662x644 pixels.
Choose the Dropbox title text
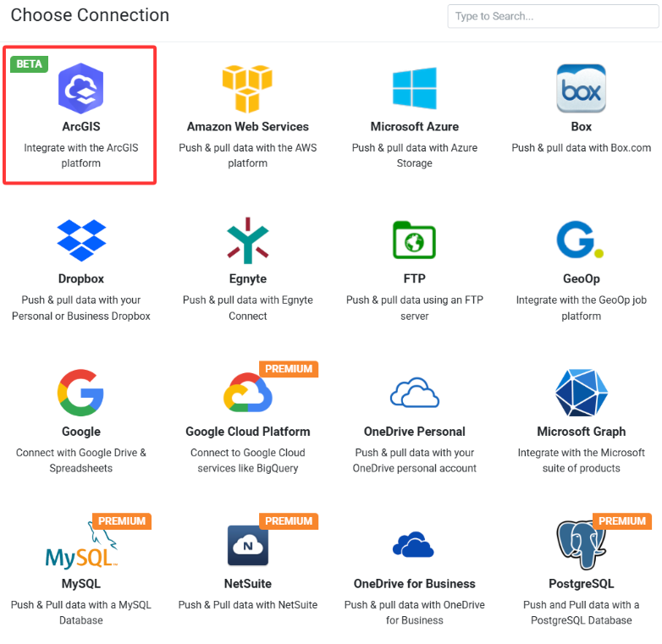[81, 278]
